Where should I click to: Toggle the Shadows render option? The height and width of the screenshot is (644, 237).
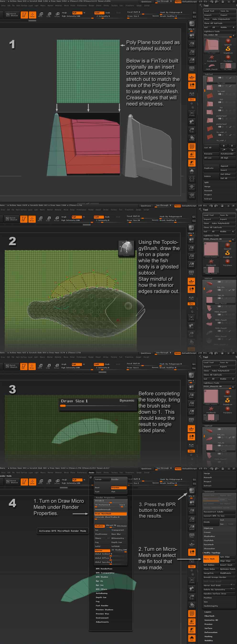point(99,526)
